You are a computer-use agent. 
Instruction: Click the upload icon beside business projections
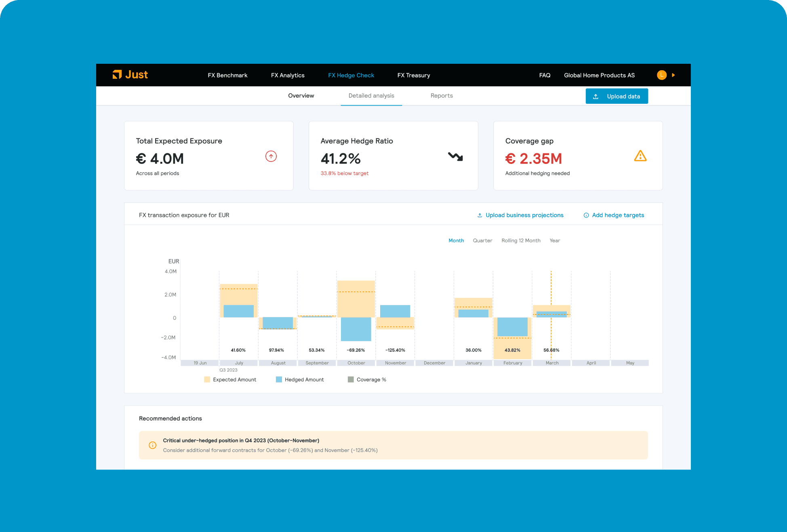(x=480, y=216)
